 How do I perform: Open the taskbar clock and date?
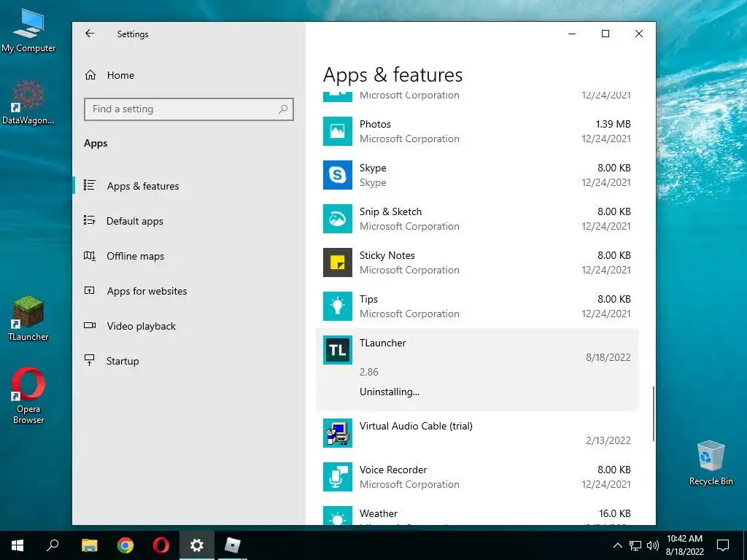coord(684,545)
